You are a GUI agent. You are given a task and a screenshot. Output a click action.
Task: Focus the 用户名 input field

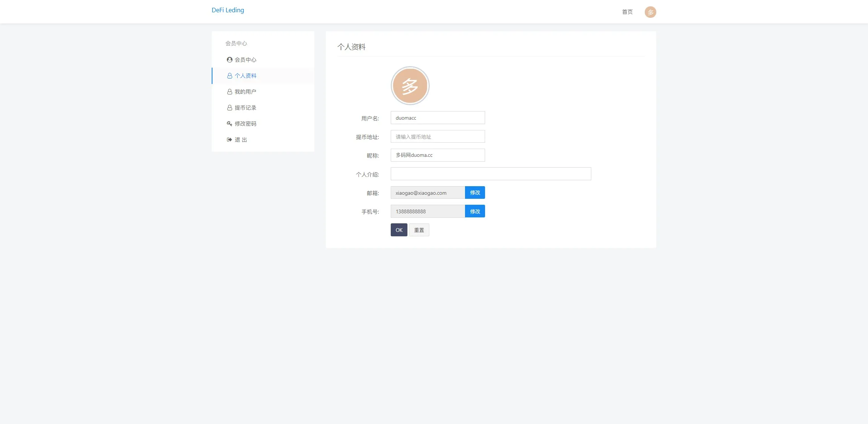click(438, 118)
